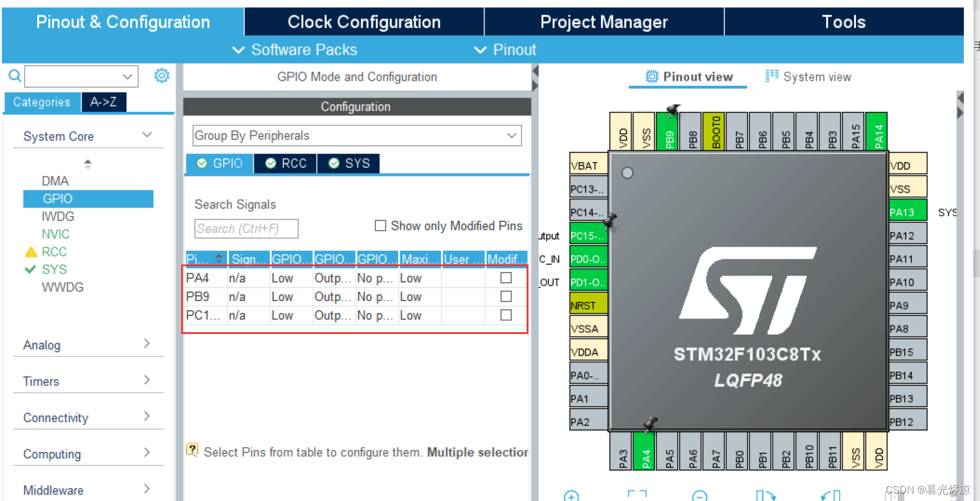Click the Search Signals input field
The height and width of the screenshot is (501, 980).
tap(246, 228)
